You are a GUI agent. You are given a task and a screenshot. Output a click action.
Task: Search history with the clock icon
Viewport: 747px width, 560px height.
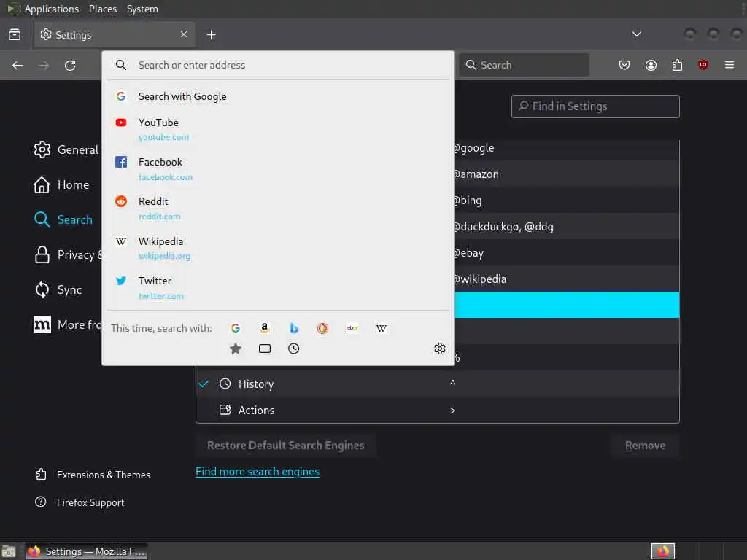pyautogui.click(x=294, y=349)
